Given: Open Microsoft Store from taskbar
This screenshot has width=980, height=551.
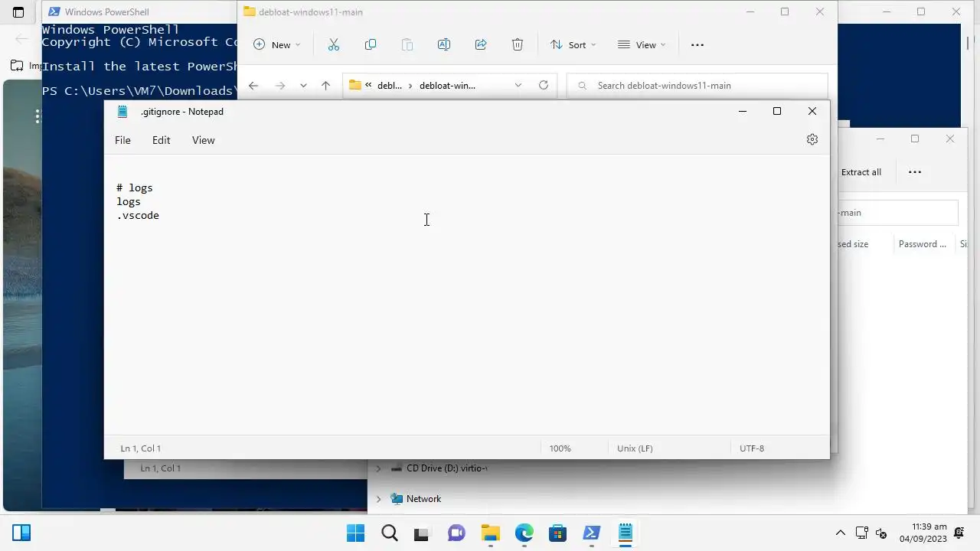Looking at the screenshot, I should tap(557, 533).
